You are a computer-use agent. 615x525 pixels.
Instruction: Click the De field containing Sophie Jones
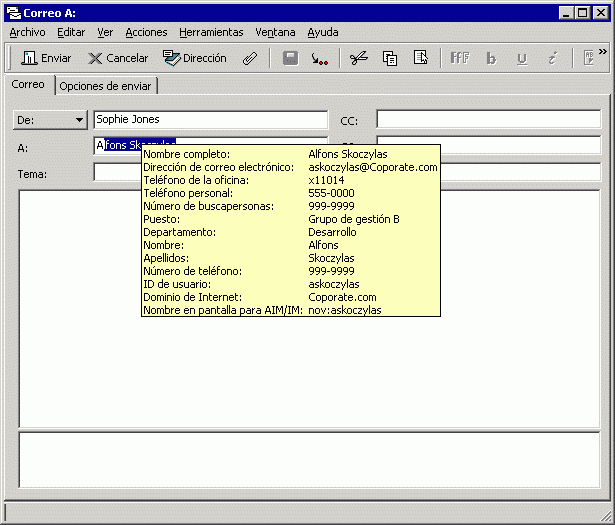[210, 120]
